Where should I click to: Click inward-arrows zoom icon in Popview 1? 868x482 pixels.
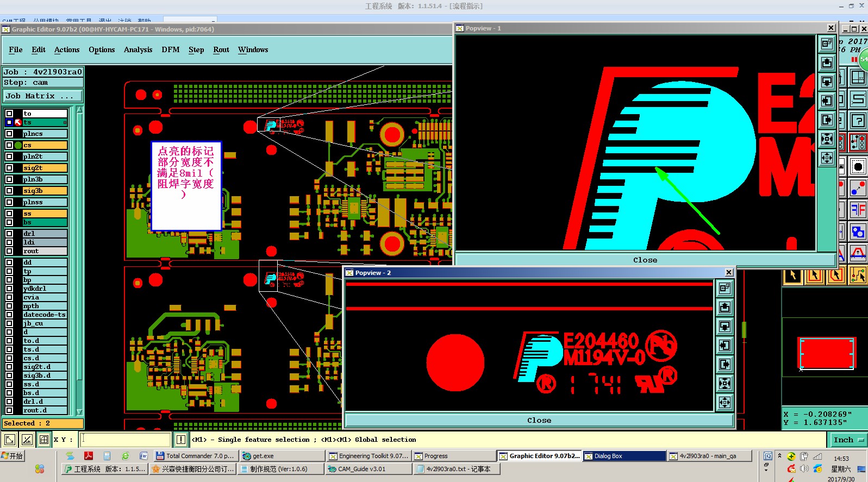(x=827, y=139)
